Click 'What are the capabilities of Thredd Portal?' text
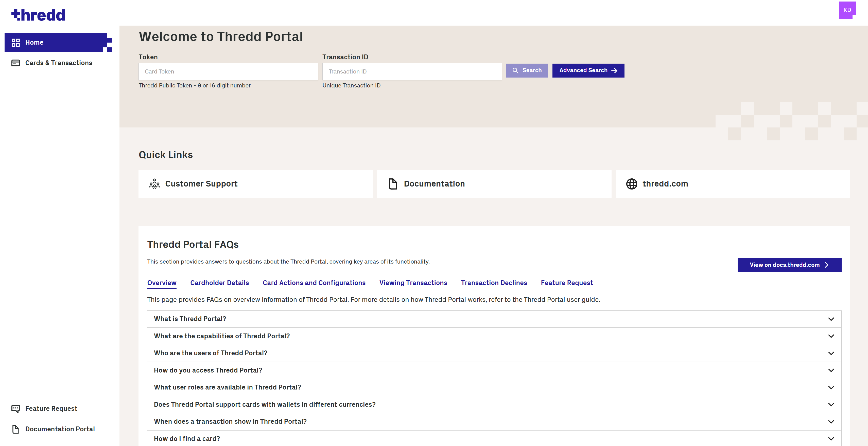The width and height of the screenshot is (868, 446). point(222,336)
